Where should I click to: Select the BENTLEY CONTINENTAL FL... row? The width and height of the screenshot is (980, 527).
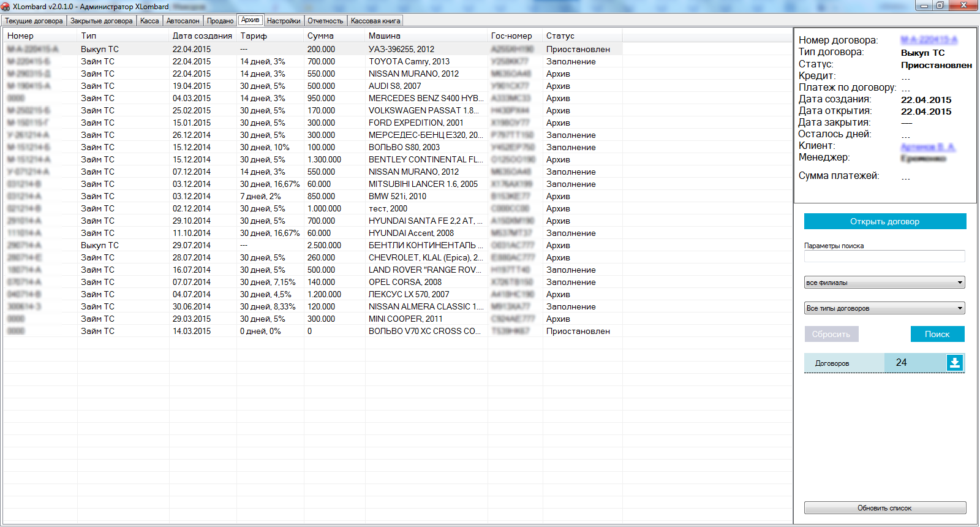pyautogui.click(x=313, y=159)
